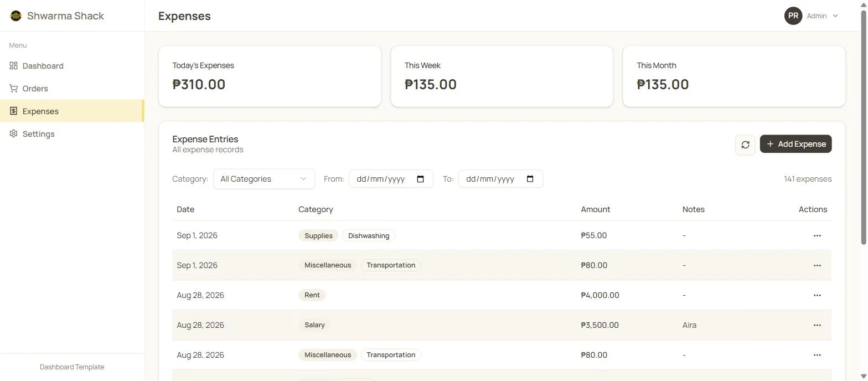Click the From date input field
This screenshot has height=381, width=868.
(391, 179)
